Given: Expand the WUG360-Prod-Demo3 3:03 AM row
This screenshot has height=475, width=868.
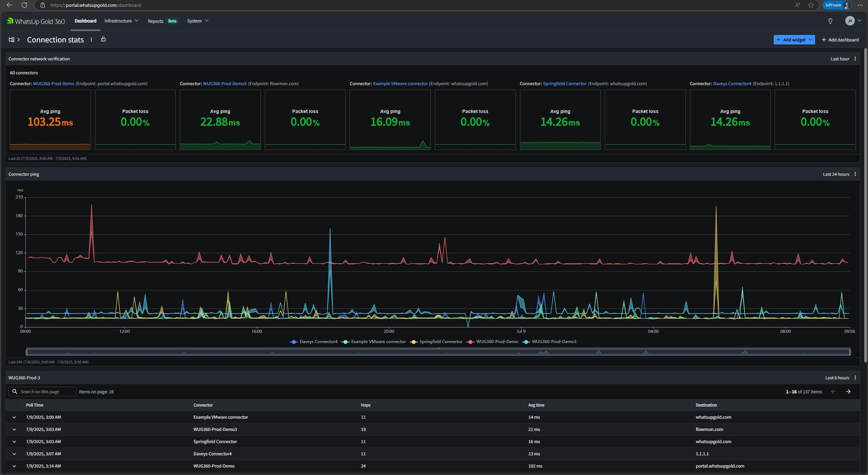Looking at the screenshot, I should 14,430.
